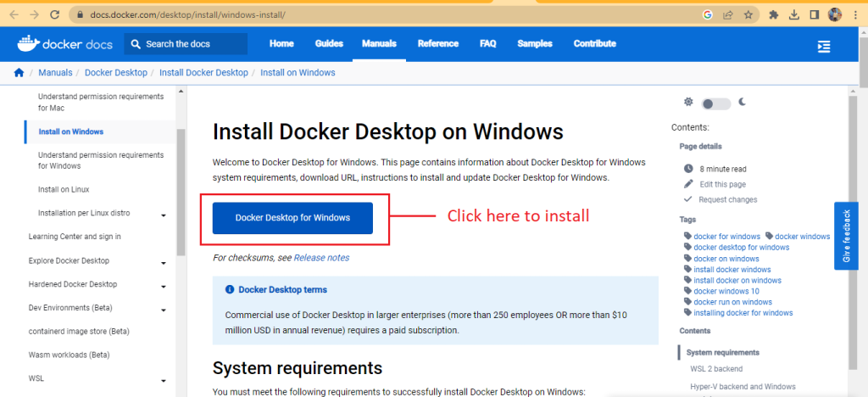Viewport: 868px width, 397px height.
Task: Expand the WSL sidebar section
Action: coord(163,380)
